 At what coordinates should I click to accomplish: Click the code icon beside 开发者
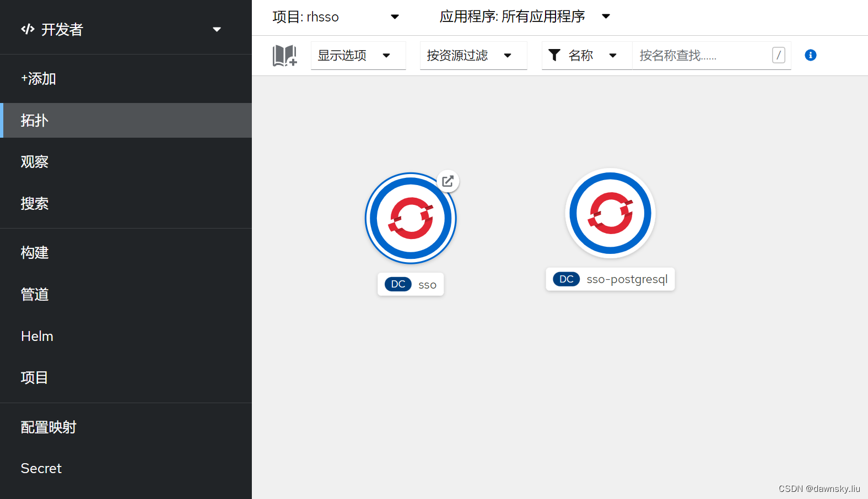pos(28,29)
